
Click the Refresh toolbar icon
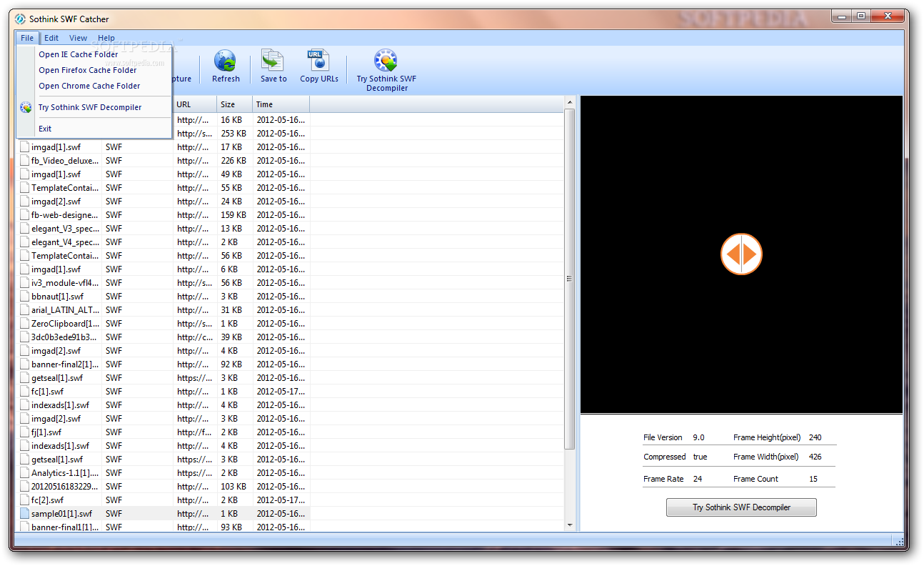click(x=226, y=61)
